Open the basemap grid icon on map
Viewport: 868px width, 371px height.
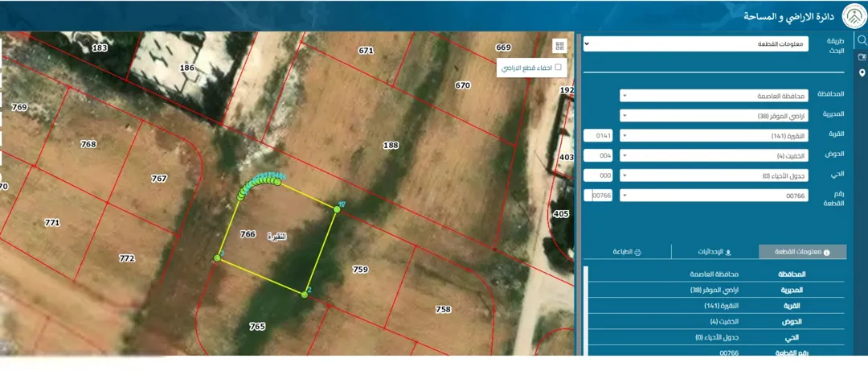[x=559, y=46]
